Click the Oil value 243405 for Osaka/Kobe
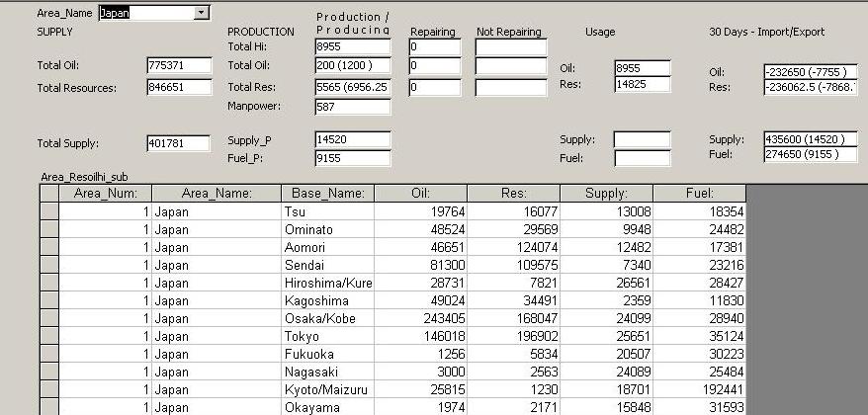This screenshot has width=868, height=415. click(421, 318)
